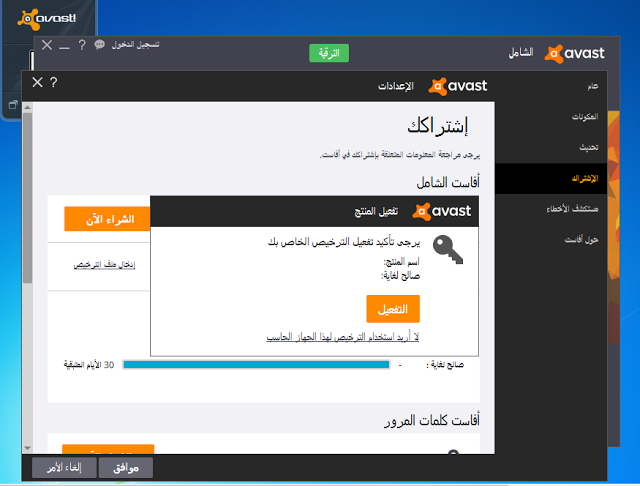The height and width of the screenshot is (486, 640).
Task: Select المكونات components settings tab
Action: point(584,117)
